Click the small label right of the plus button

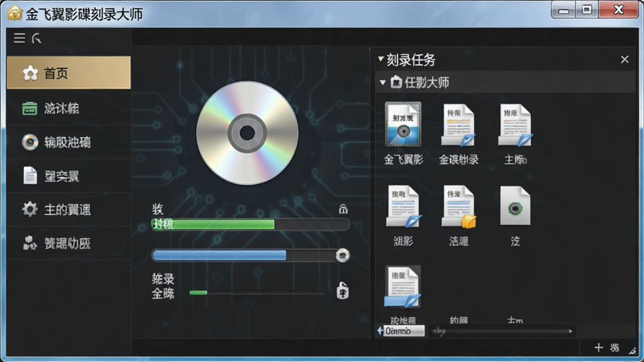614,348
